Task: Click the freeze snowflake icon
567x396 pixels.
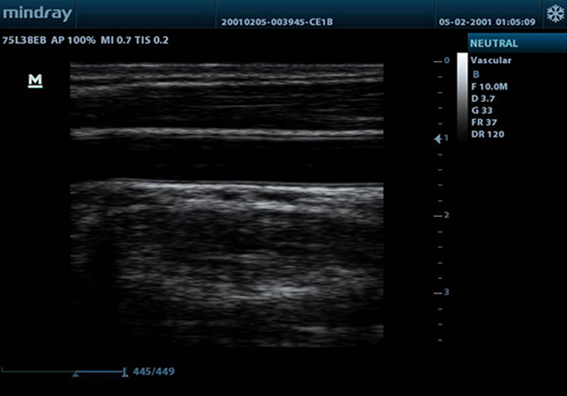Action: (555, 14)
